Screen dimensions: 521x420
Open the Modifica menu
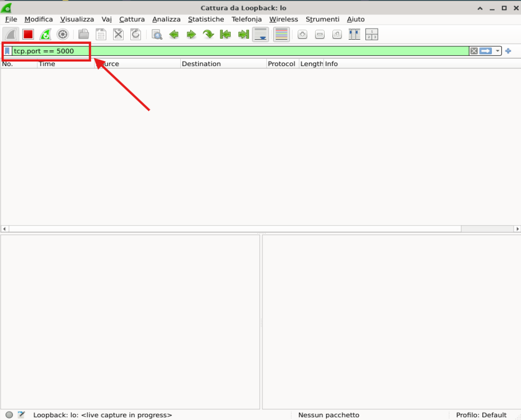(39, 19)
